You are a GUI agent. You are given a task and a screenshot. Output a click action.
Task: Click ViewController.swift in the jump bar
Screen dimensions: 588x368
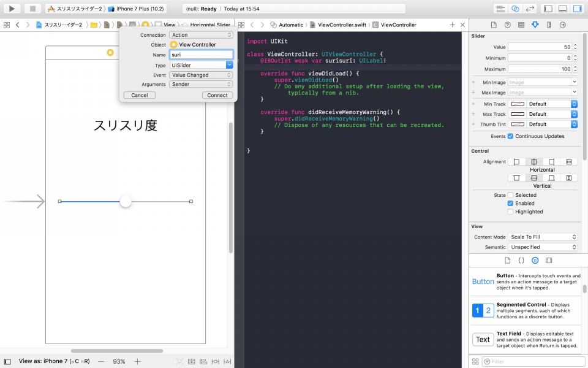(x=338, y=25)
